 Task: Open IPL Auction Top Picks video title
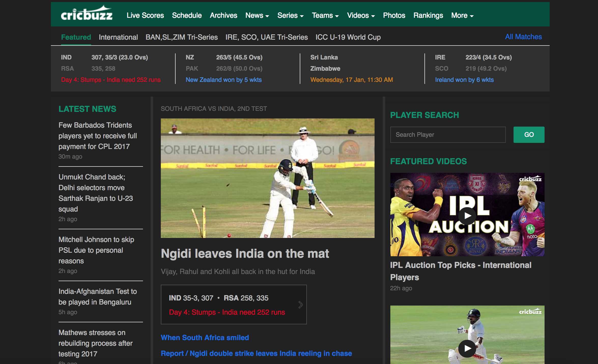point(461,271)
